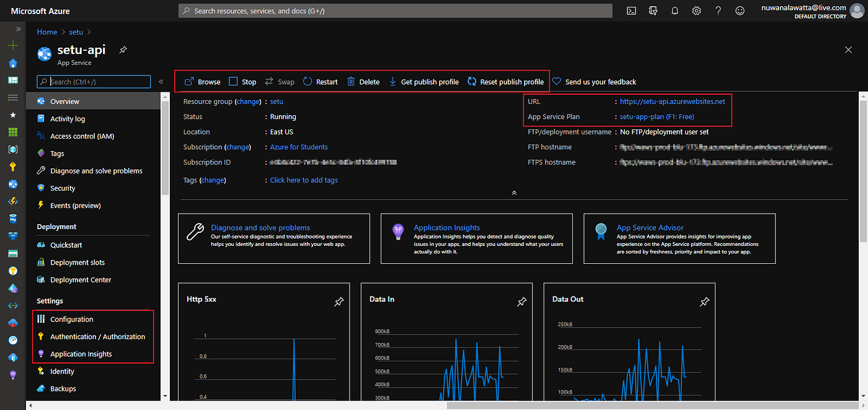Click the Feedback smiley icon
The image size is (868, 410).
click(740, 11)
